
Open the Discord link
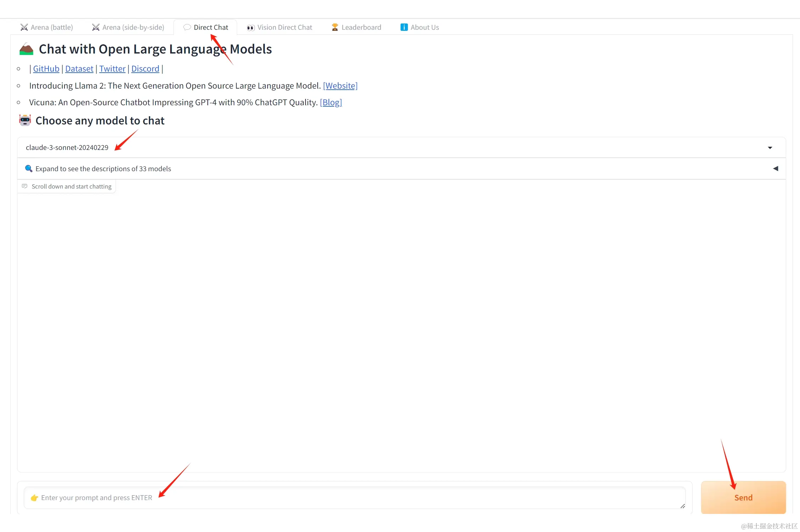(x=145, y=69)
